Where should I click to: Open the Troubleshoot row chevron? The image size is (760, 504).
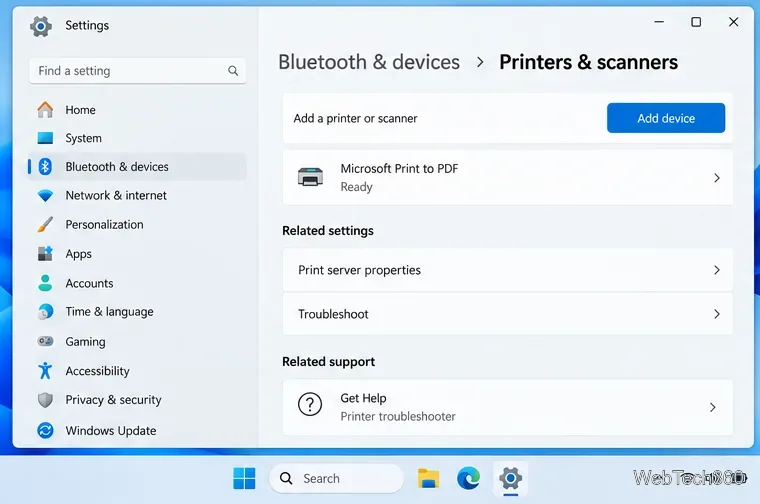pyautogui.click(x=717, y=314)
